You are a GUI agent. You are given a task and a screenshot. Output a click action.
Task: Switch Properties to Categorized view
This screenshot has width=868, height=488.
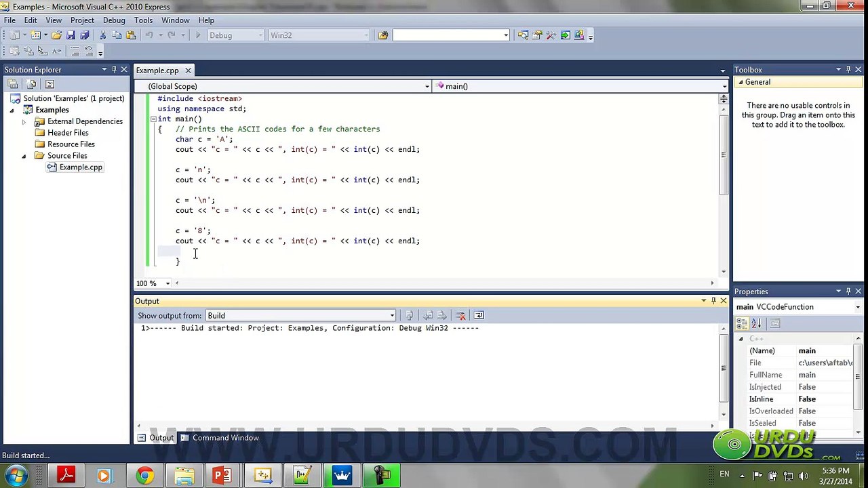[743, 323]
